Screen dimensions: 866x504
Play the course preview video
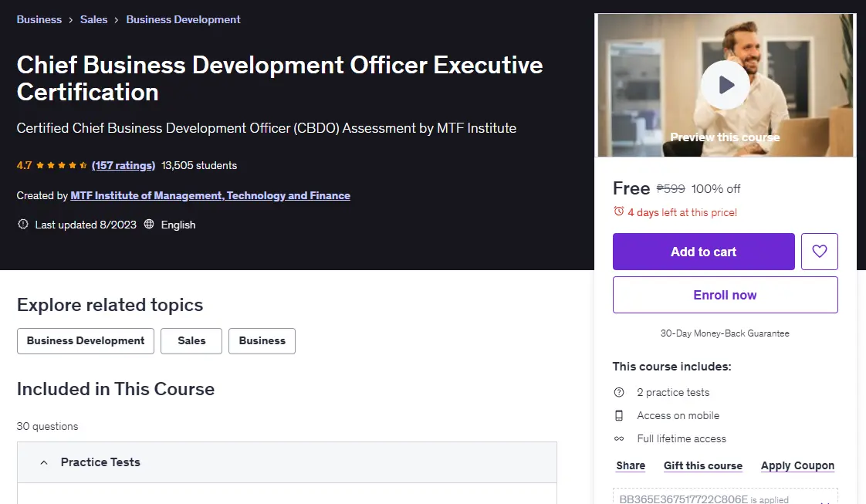point(726,85)
